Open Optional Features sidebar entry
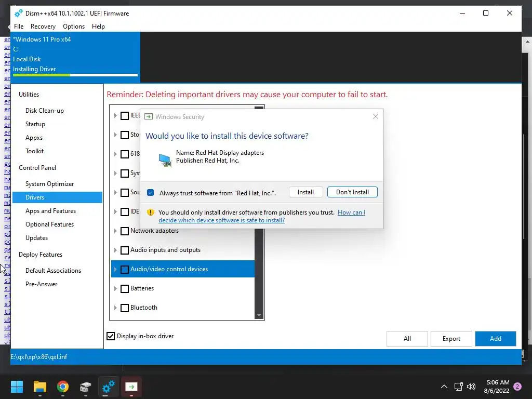 click(49, 224)
